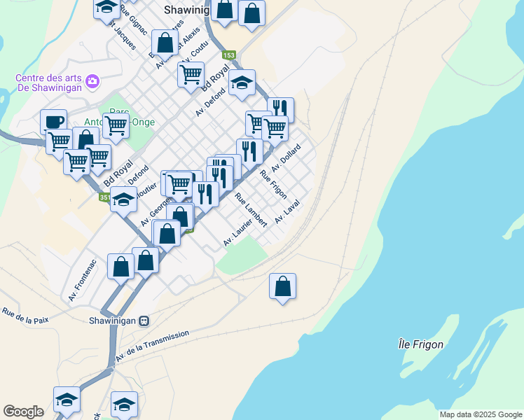This screenshot has width=524, height=420.
Task: Select the Rue Lambert street label
Action: coord(251,210)
